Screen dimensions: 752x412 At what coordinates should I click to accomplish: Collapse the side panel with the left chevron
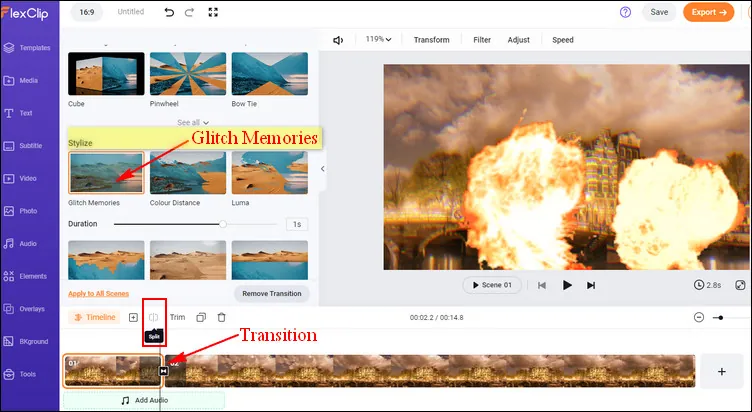pyautogui.click(x=322, y=168)
